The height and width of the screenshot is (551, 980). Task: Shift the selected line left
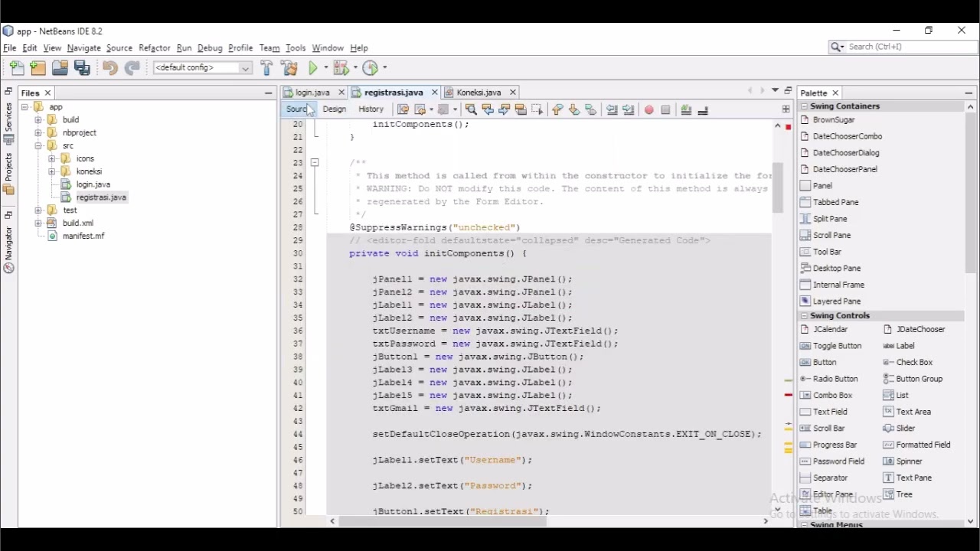coord(612,110)
